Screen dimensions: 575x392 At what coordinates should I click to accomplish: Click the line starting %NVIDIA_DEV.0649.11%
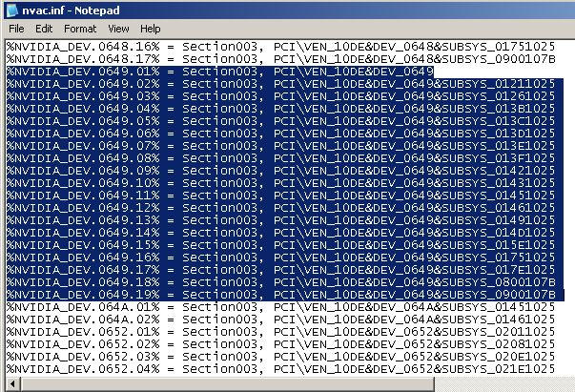[x=281, y=196]
